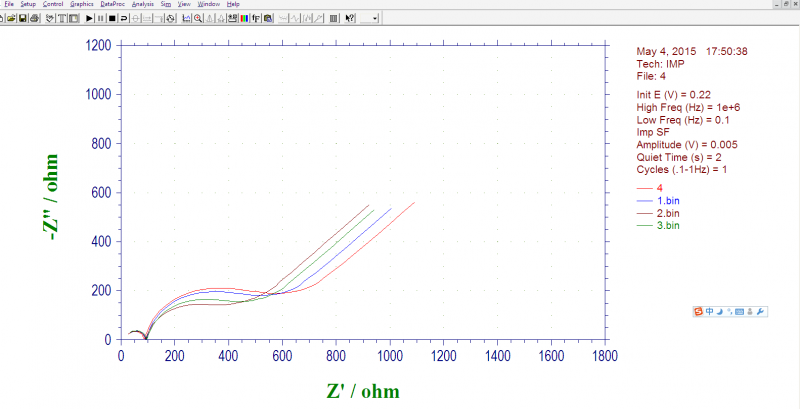Click High Freq (Hz) = 1e+6 text
This screenshot has width=800, height=409.
(x=688, y=108)
